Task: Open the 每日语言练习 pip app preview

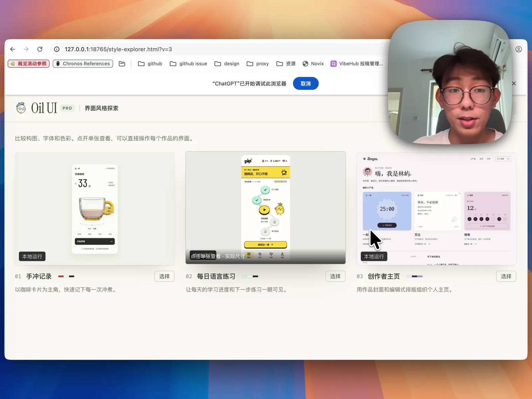Action: point(266,207)
